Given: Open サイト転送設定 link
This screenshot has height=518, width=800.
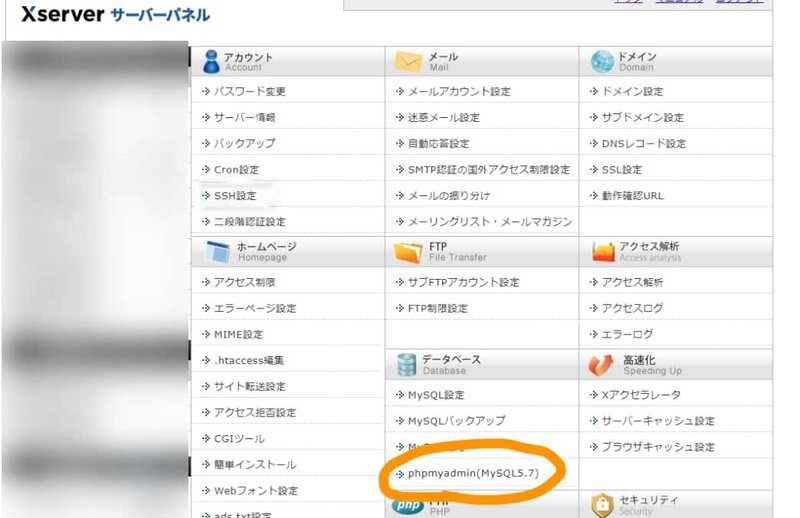Looking at the screenshot, I should [249, 386].
